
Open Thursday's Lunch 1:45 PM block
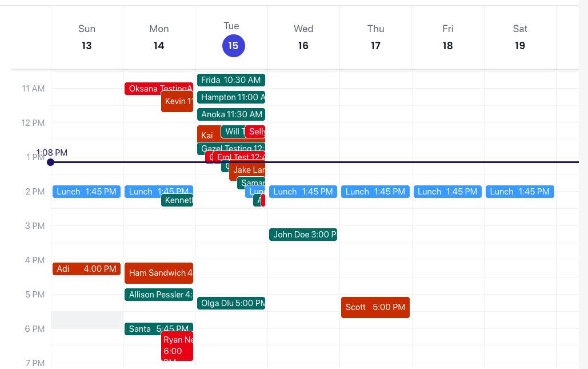pos(375,192)
